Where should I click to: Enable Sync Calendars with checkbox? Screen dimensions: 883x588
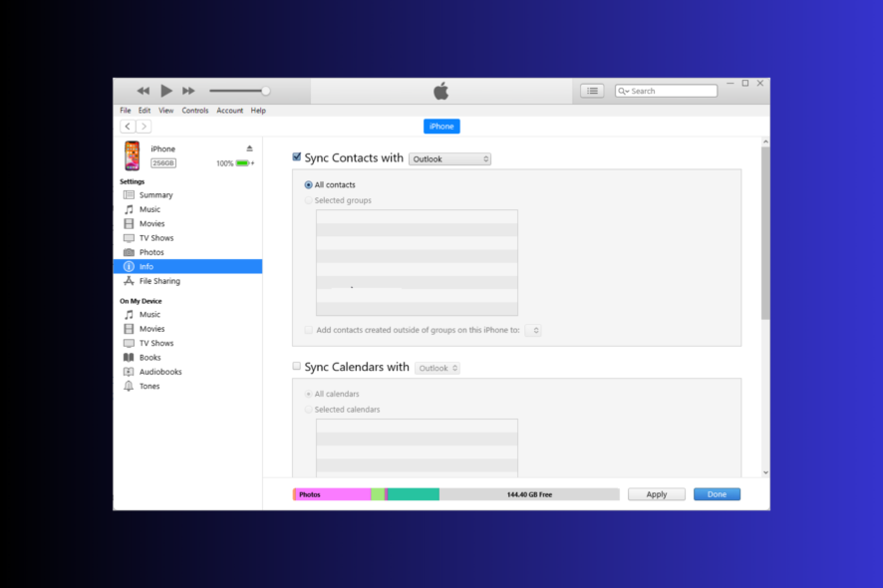click(297, 366)
